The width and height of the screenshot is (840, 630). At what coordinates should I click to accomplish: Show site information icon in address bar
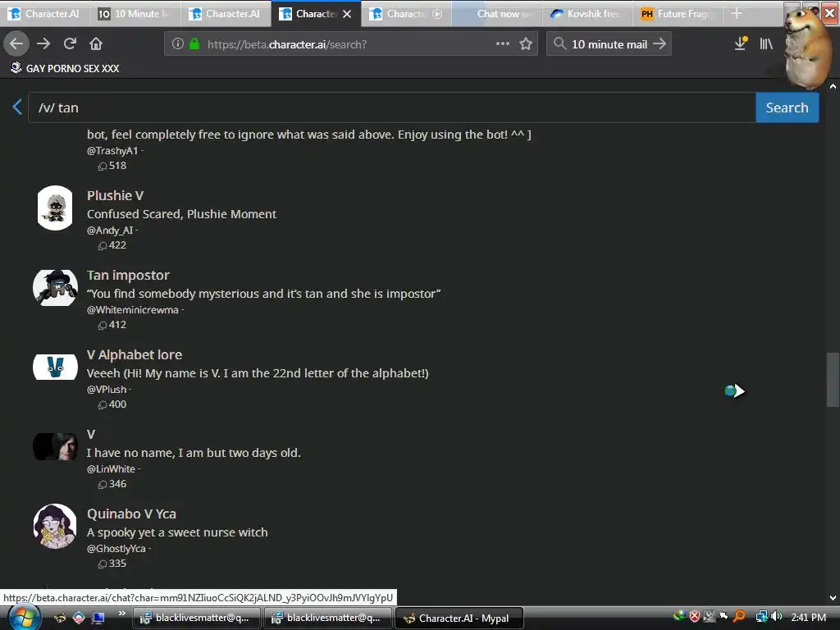tap(178, 44)
